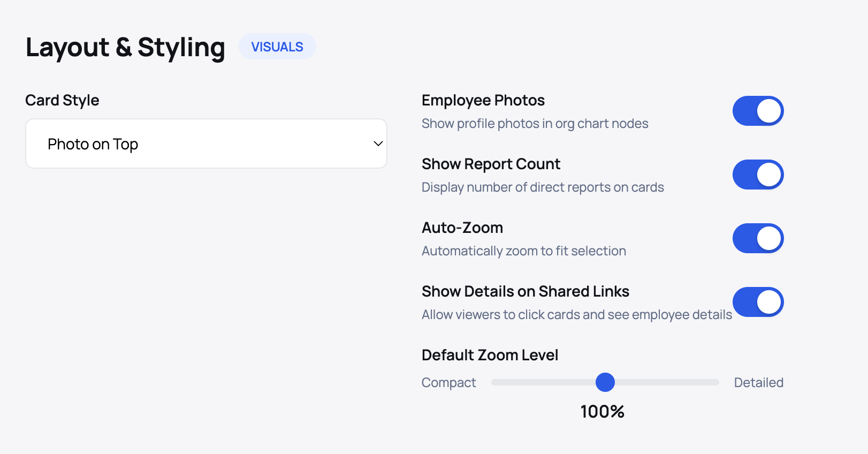Click the Default Zoom Level label
The width and height of the screenshot is (868, 454).
[490, 354]
